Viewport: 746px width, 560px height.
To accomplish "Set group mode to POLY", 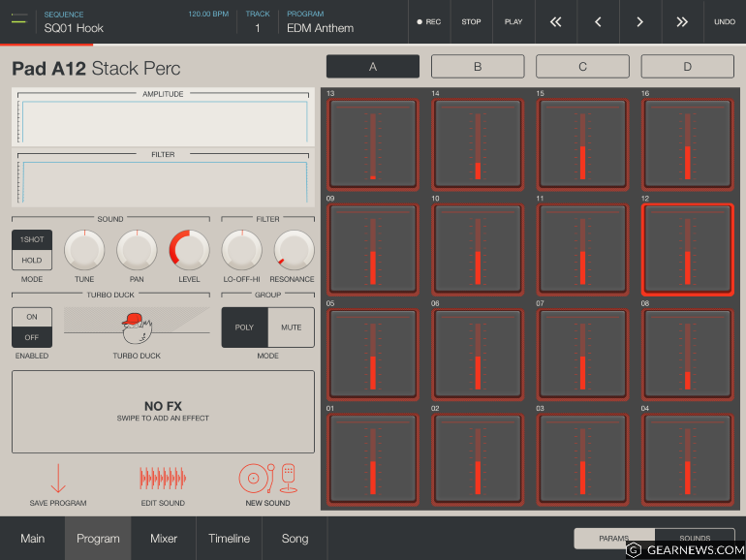I will tap(244, 327).
